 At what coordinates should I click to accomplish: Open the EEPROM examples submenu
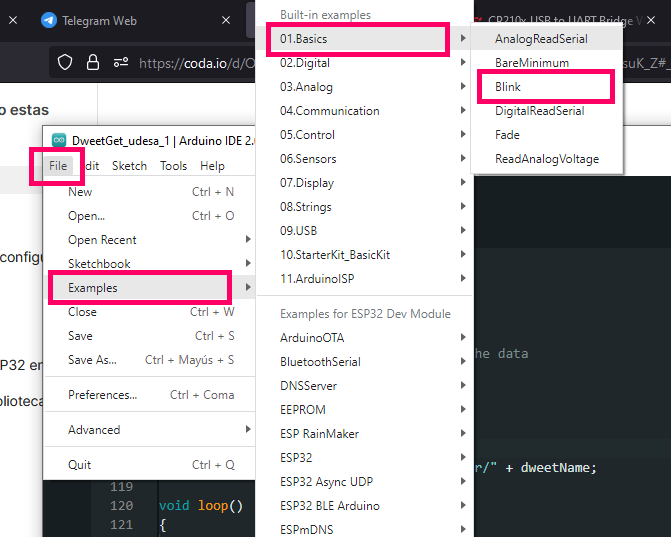pos(365,409)
